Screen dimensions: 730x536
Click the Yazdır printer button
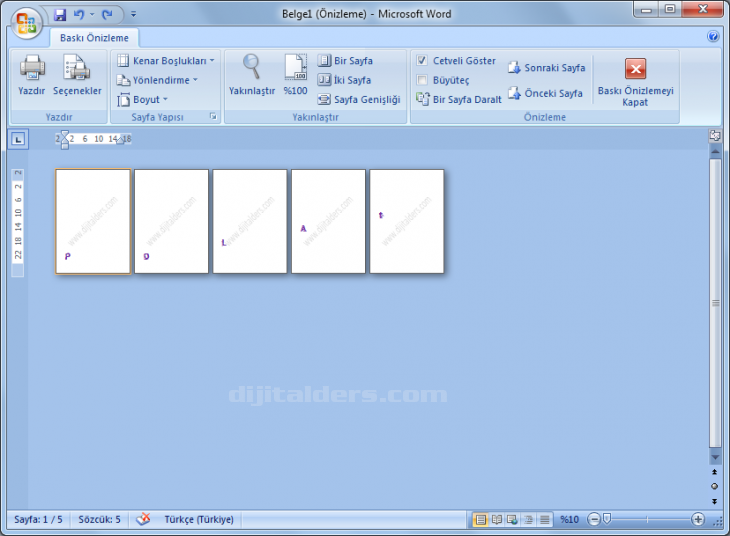pyautogui.click(x=32, y=75)
